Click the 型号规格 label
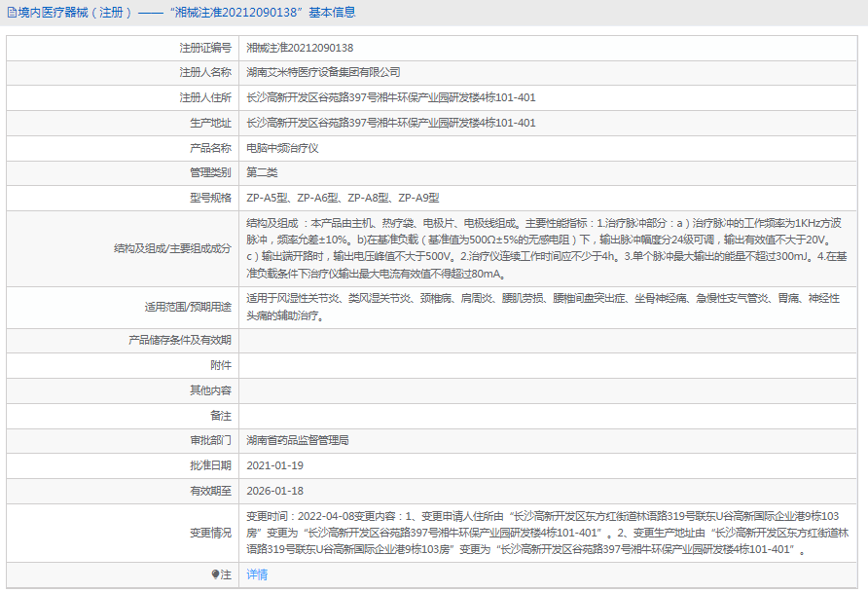Image resolution: width=868 pixels, height=592 pixels. click(x=210, y=199)
